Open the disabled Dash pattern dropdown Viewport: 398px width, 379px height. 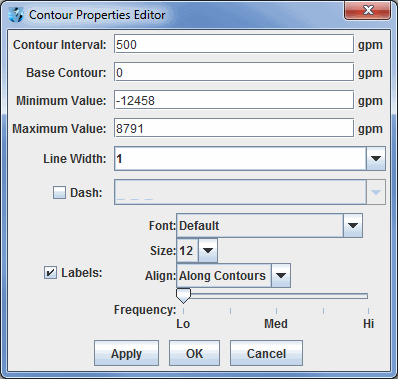click(376, 192)
